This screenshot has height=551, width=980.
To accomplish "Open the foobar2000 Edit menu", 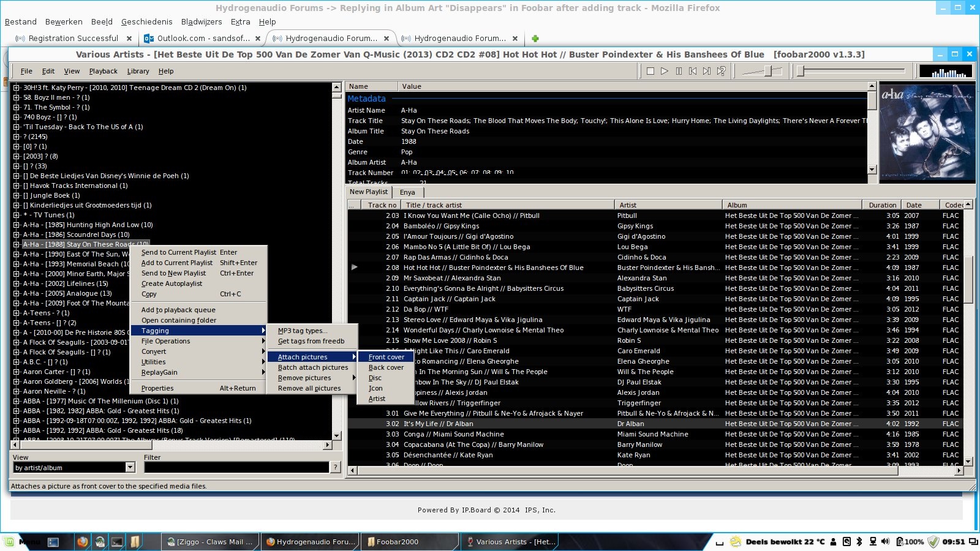I will pyautogui.click(x=48, y=71).
